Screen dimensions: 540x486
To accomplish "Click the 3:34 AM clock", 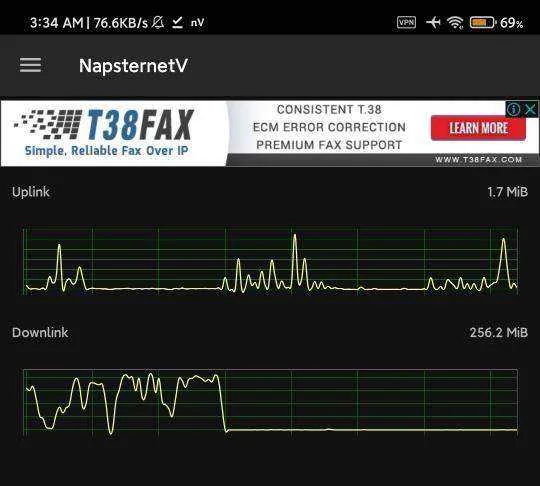I will (57, 23).
